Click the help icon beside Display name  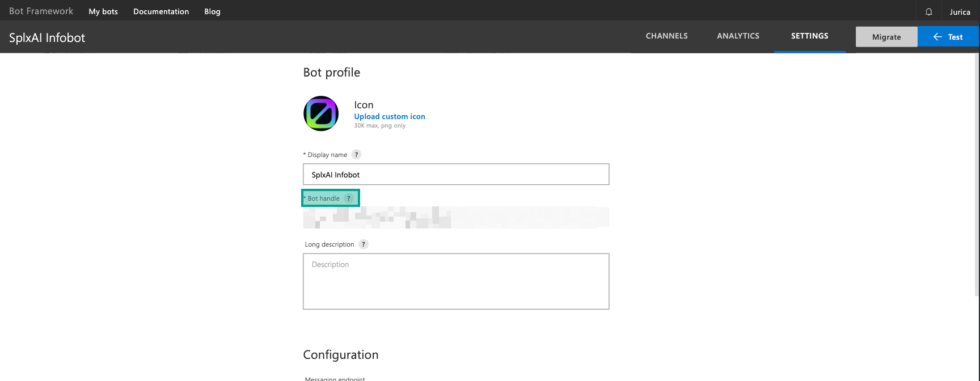point(356,155)
